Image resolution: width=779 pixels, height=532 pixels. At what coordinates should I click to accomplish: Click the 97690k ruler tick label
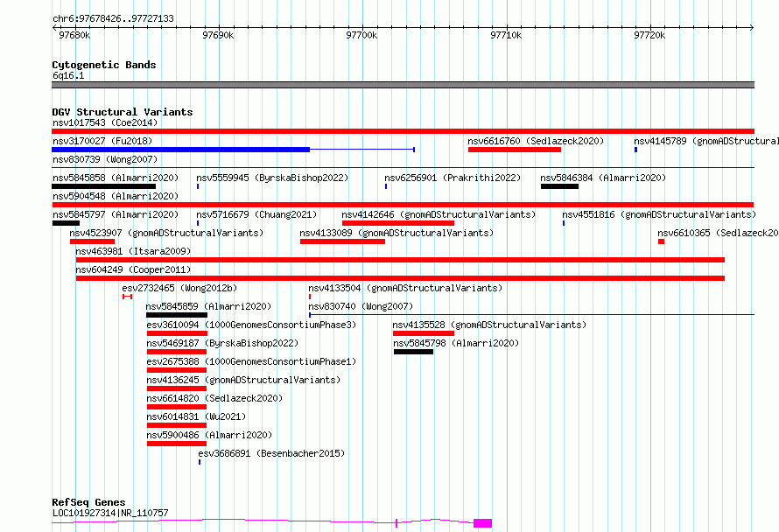click(x=218, y=35)
